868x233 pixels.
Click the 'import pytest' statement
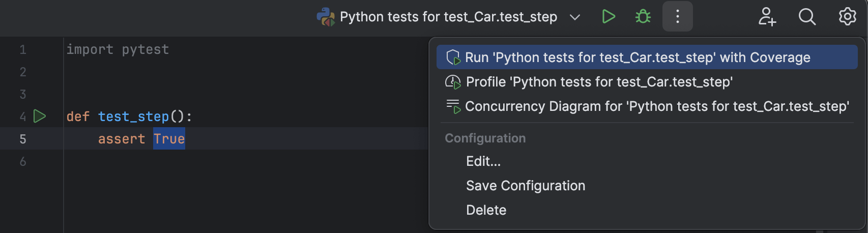118,49
